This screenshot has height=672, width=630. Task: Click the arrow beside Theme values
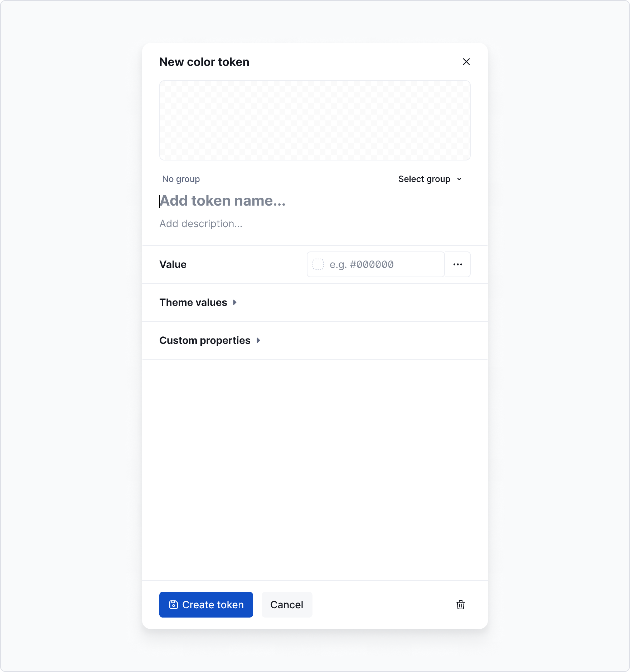[235, 302]
